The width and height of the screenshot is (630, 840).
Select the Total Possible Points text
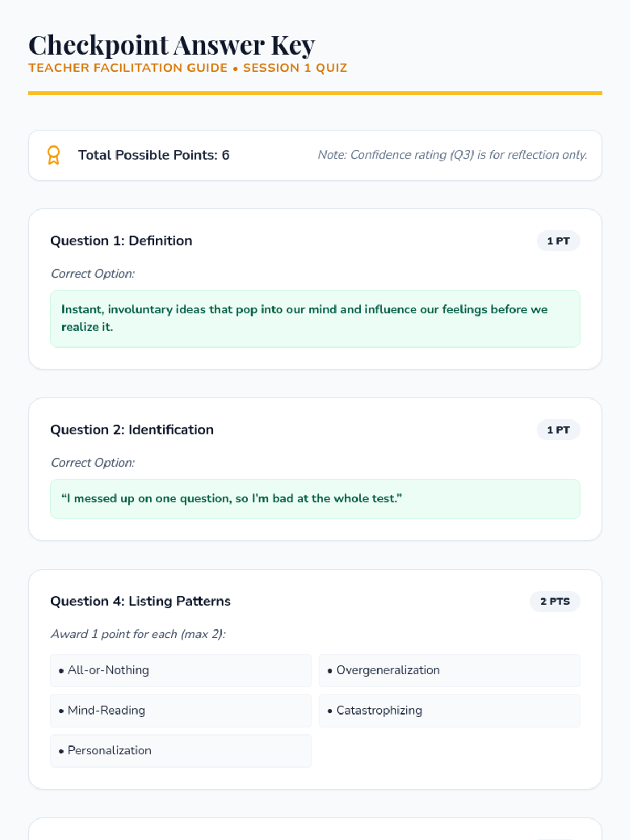tap(154, 155)
